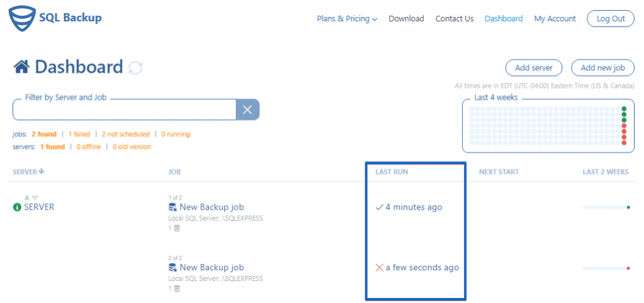Sort by the SERVER column arrow
Screen dimensions: 644x303
click(42, 171)
